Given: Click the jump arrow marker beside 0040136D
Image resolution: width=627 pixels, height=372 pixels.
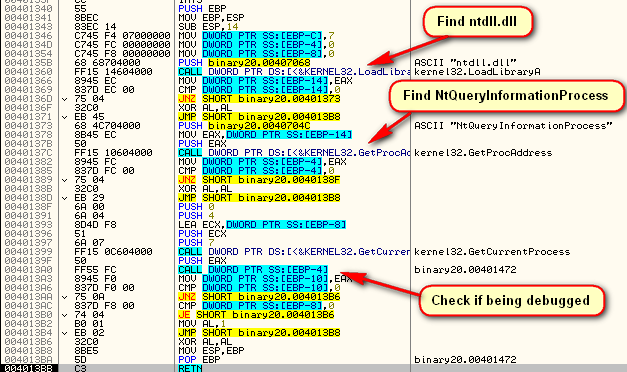Looking at the screenshot, I should [x=65, y=99].
